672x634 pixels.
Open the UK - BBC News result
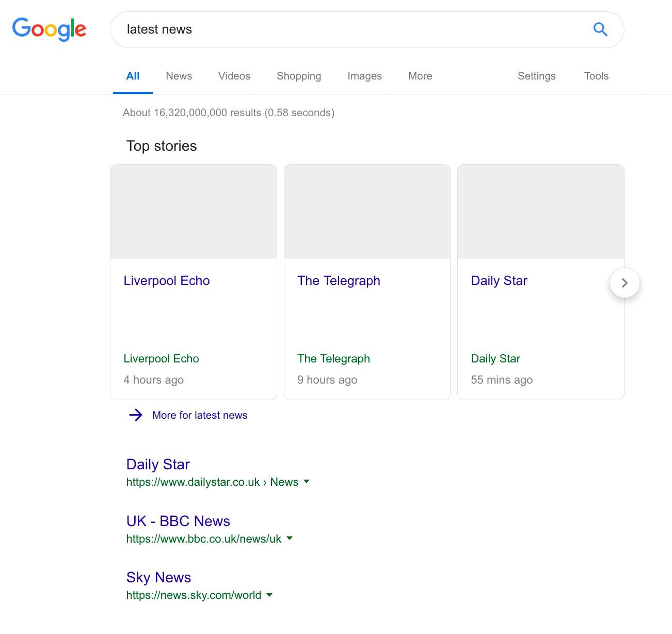pos(178,521)
